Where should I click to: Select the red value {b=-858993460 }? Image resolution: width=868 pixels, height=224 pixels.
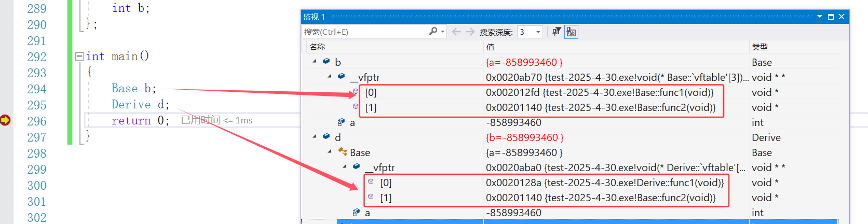pos(524,137)
